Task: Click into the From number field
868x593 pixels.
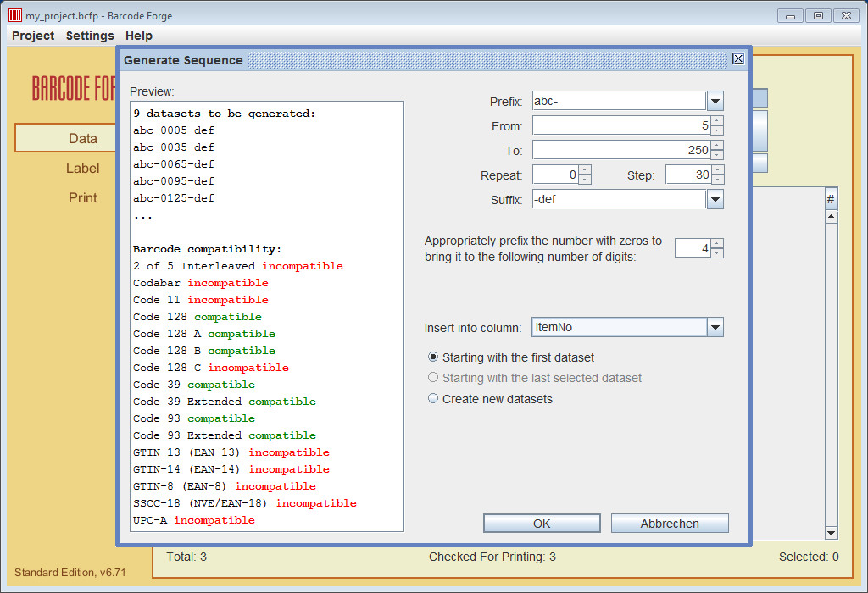Action: pos(620,126)
